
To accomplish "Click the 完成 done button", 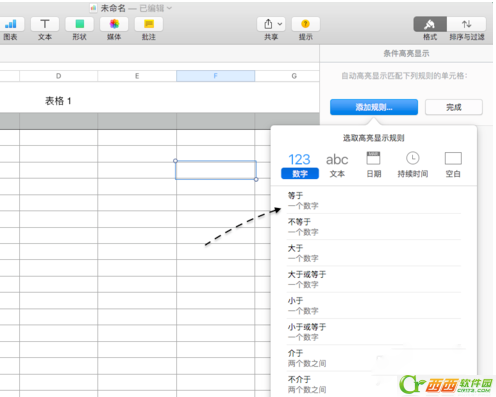I will [454, 107].
